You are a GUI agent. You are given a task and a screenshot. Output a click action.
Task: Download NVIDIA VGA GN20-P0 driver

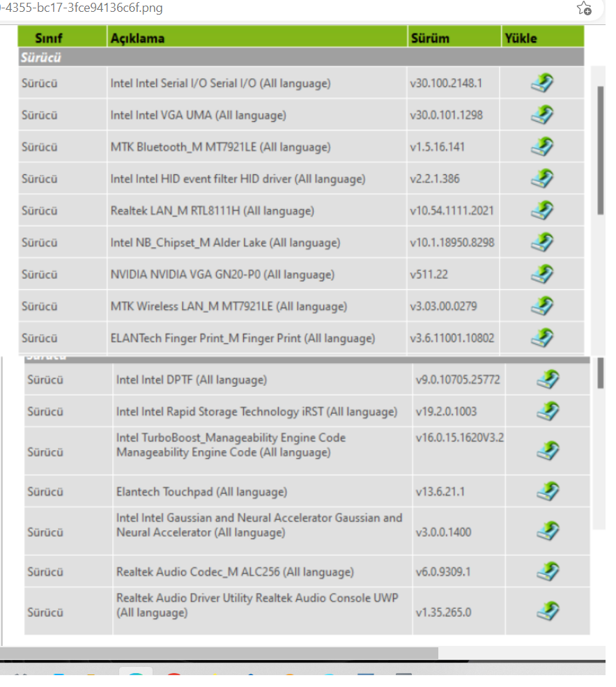542,275
